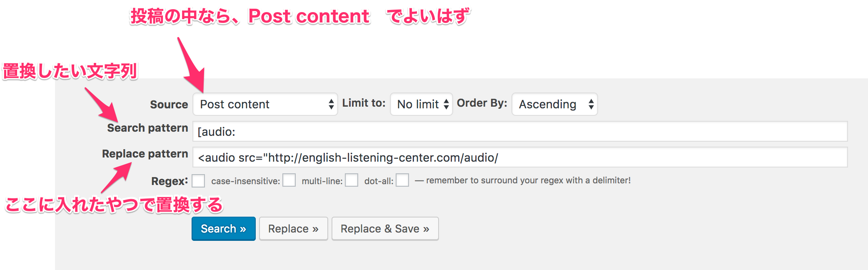This screenshot has width=868, height=270.
Task: Click the Replace & Save » button
Action: pyautogui.click(x=385, y=229)
